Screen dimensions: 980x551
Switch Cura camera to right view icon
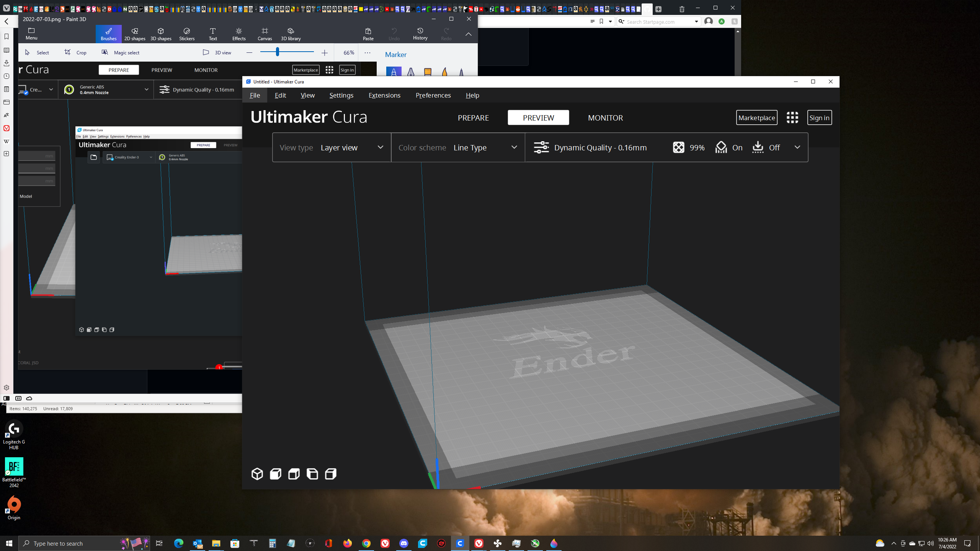pos(330,474)
